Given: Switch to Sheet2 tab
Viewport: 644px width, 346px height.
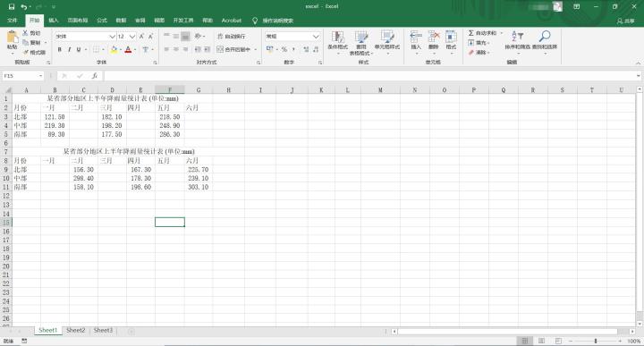Looking at the screenshot, I should pos(75,330).
